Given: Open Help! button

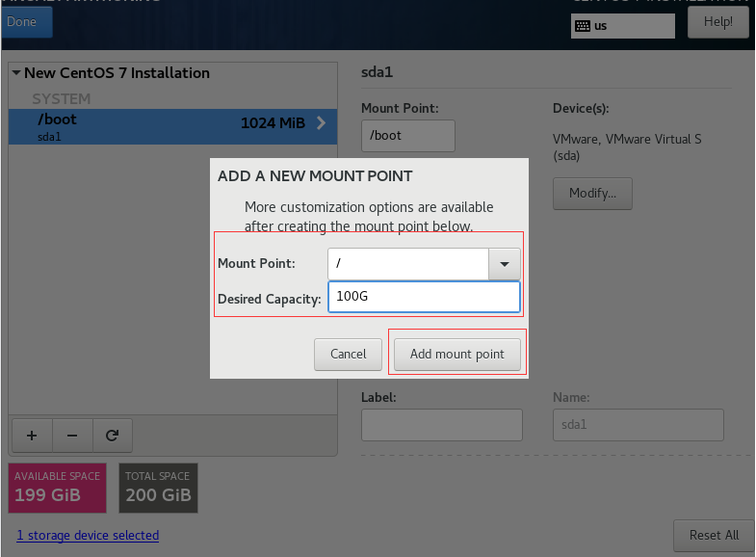Looking at the screenshot, I should coord(717,22).
